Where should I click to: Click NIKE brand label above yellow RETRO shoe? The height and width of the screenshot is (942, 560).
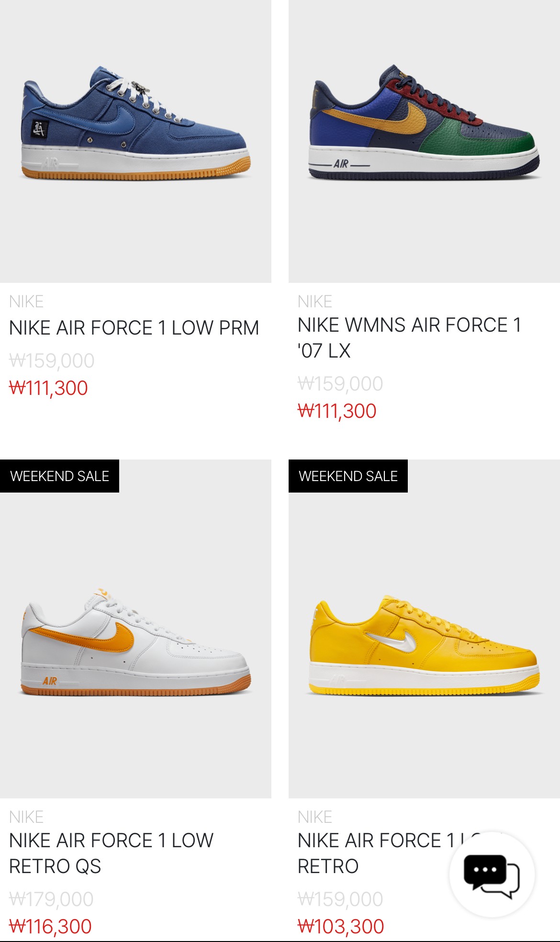[315, 817]
